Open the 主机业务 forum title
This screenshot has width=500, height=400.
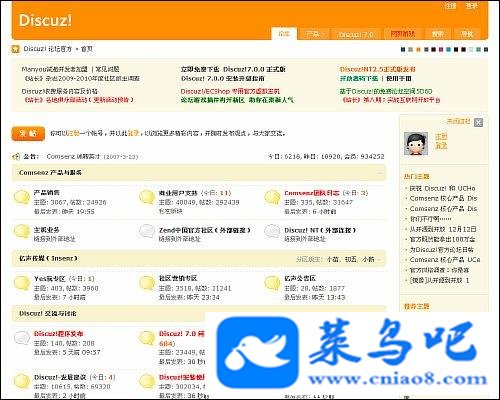[47, 230]
